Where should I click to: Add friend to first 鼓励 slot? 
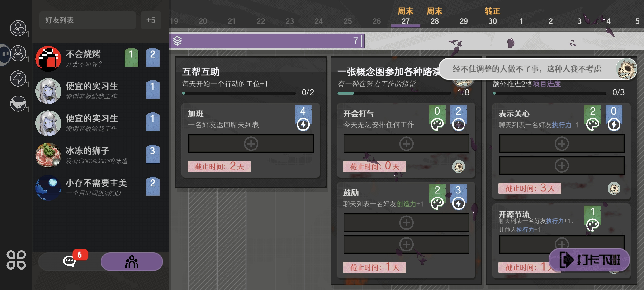click(406, 222)
